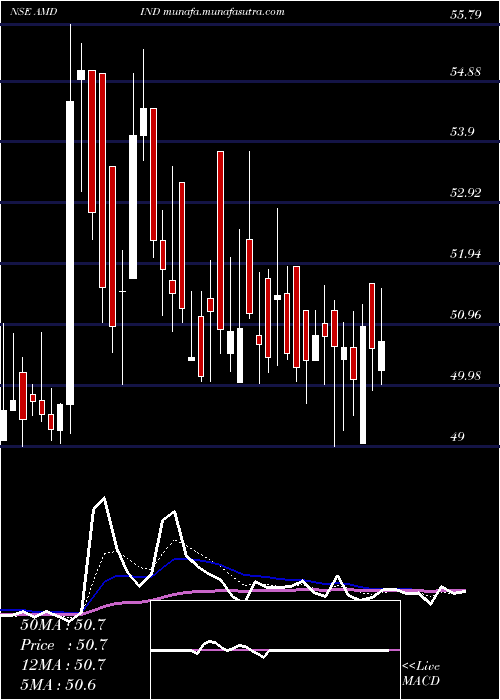Click the tallest white breakout candlestick

[70, 253]
